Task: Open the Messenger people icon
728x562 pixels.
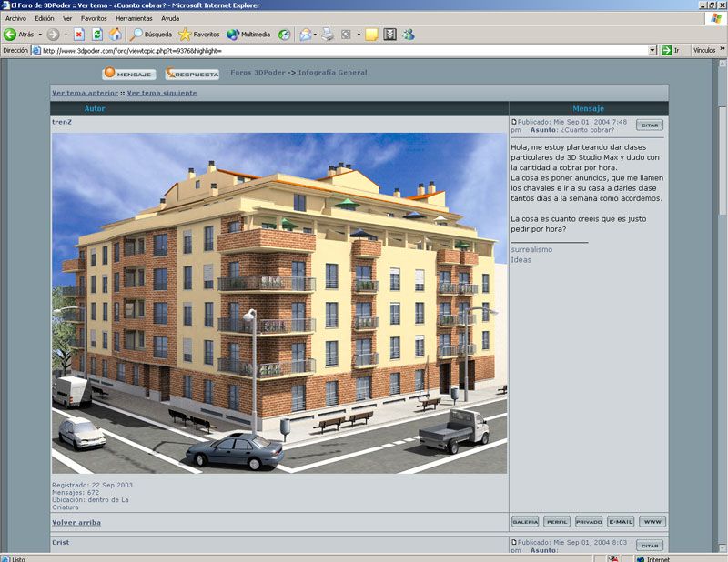Action: click(x=409, y=35)
